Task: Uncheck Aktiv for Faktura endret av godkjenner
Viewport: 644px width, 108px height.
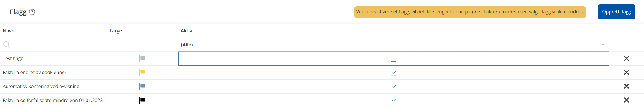Action: [393, 73]
